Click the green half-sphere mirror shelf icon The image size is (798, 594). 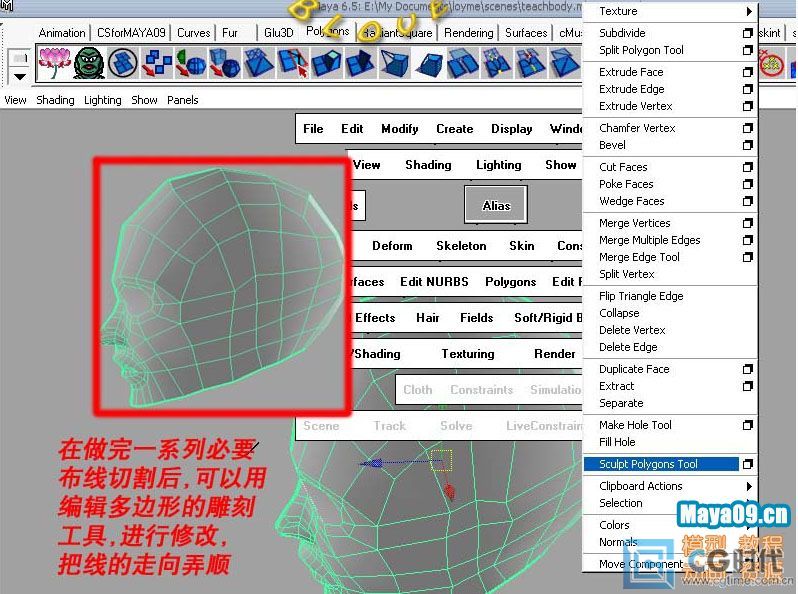[190, 63]
